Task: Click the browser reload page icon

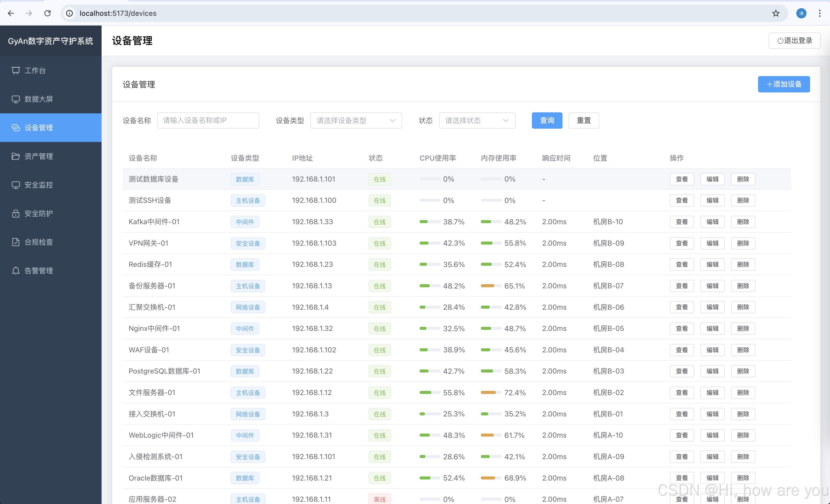Action: 47,13
